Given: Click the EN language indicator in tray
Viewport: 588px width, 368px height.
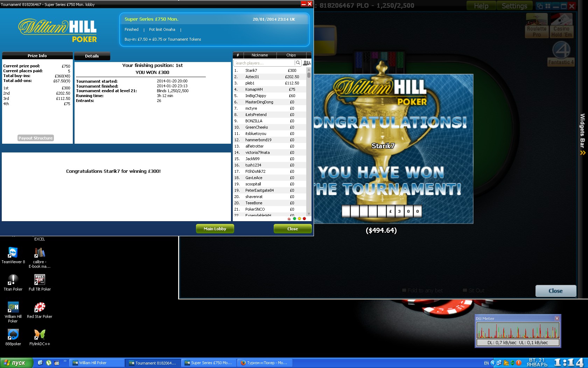Looking at the screenshot, I should tap(486, 363).
